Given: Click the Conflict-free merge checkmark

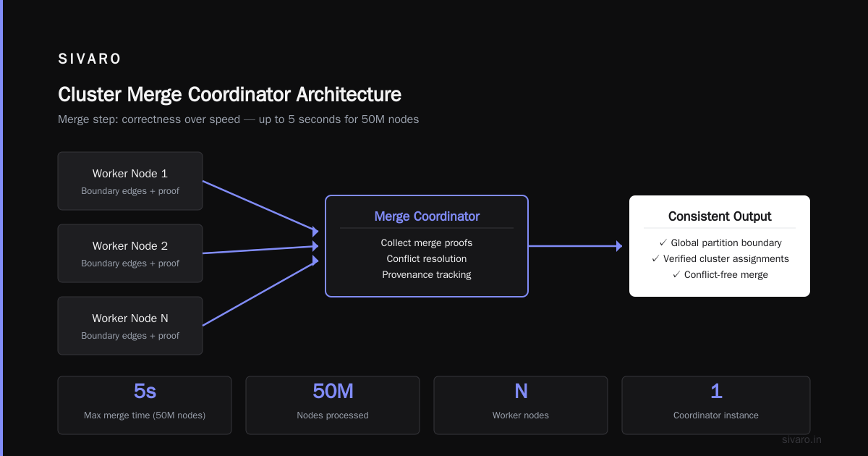Looking at the screenshot, I should coord(676,275).
